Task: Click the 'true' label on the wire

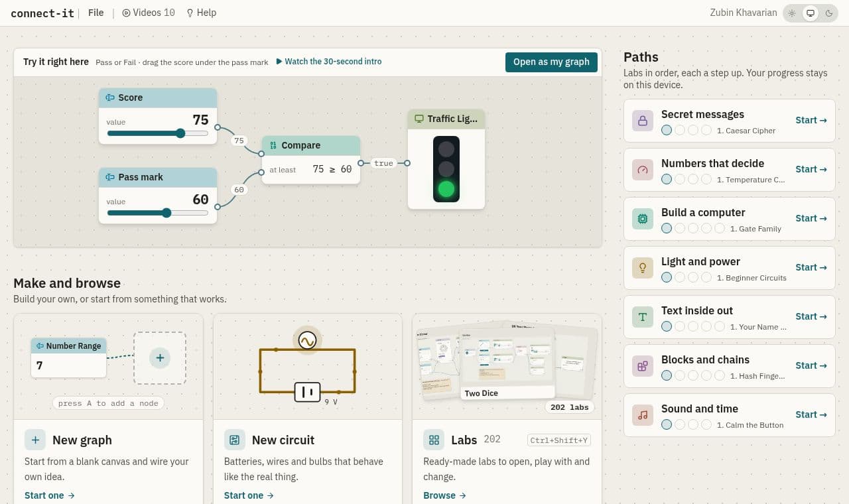Action: pos(383,163)
